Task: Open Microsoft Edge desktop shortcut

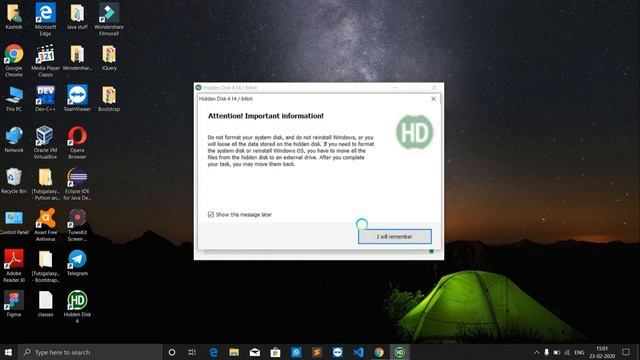Action: point(45,19)
